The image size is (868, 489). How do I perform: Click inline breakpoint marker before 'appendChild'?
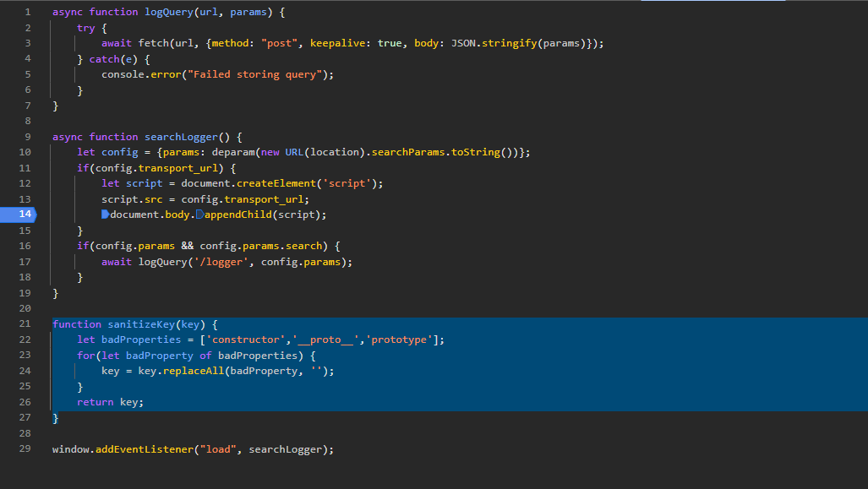coord(199,215)
